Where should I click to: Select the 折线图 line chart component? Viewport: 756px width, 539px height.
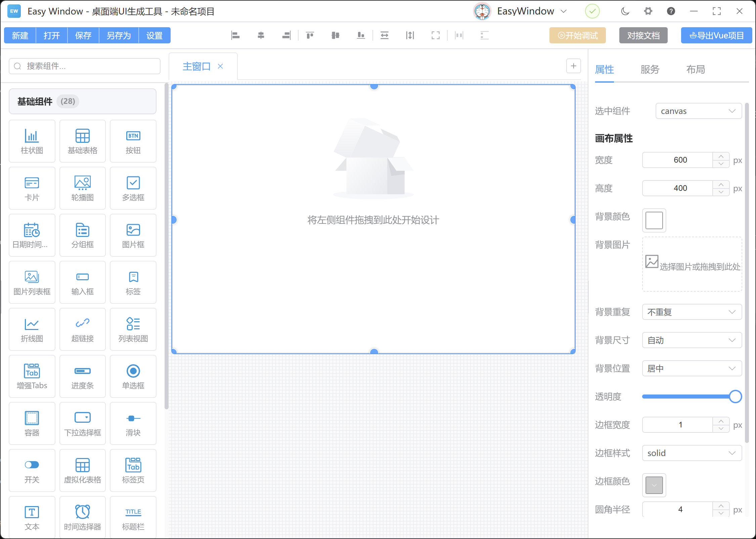click(x=32, y=329)
